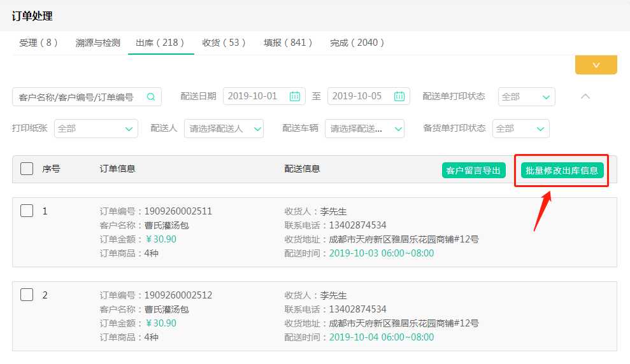Open the 配送车辆 dropdown
This screenshot has height=364, width=630.
[364, 129]
